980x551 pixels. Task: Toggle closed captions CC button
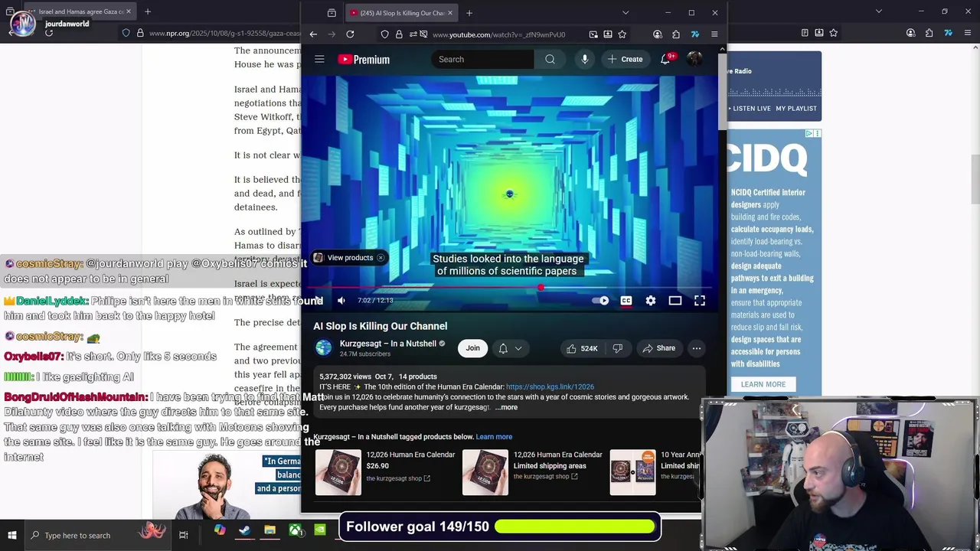626,301
